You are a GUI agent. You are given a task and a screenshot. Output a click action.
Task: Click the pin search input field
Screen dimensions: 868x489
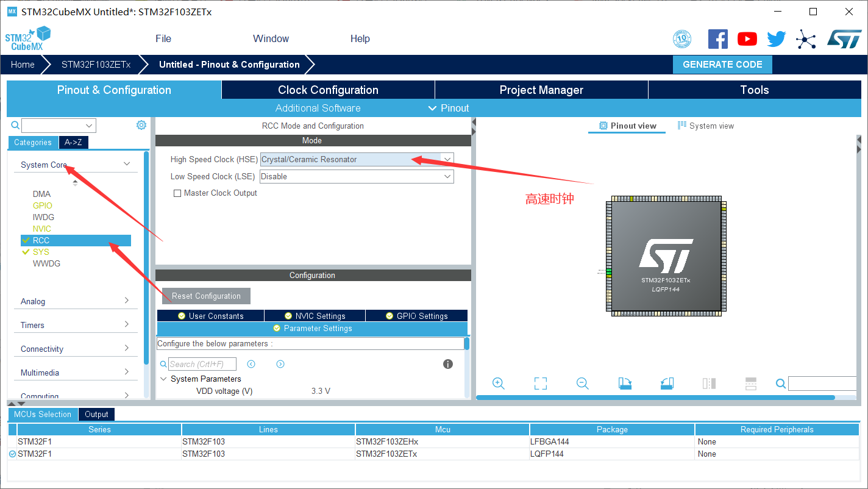click(823, 384)
